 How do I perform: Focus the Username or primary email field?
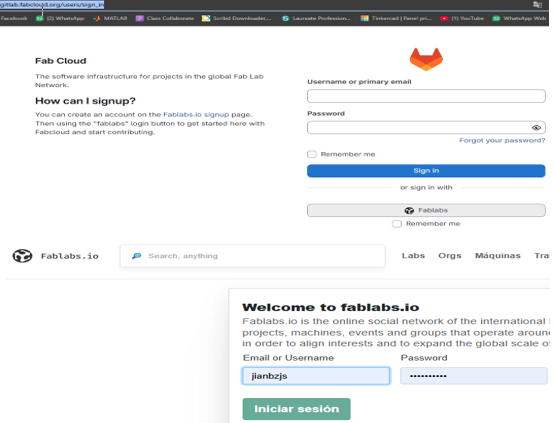(426, 96)
